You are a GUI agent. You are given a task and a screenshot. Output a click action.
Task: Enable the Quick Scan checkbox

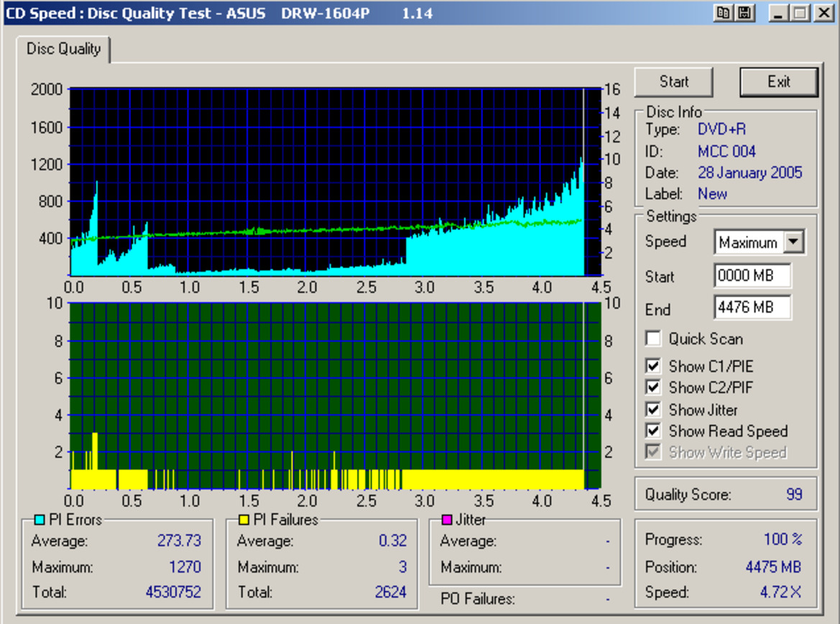(653, 339)
